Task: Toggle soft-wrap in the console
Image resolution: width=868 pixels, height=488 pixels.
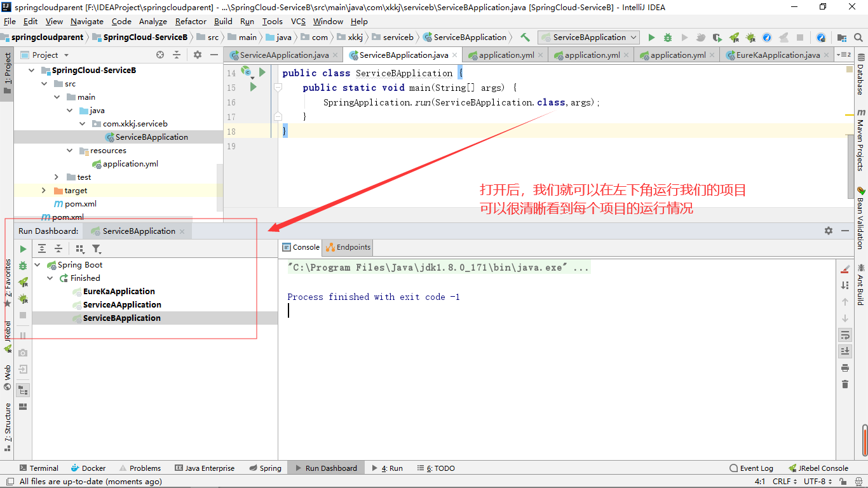Action: pyautogui.click(x=844, y=335)
